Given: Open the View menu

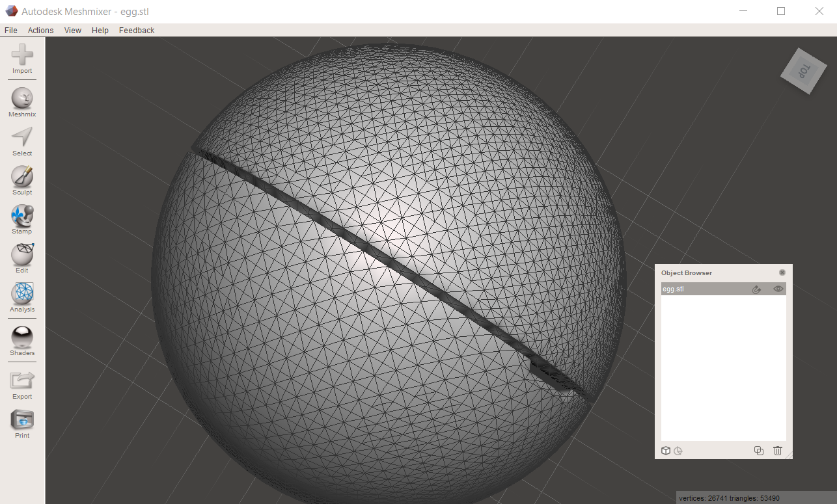Looking at the screenshot, I should (x=72, y=30).
